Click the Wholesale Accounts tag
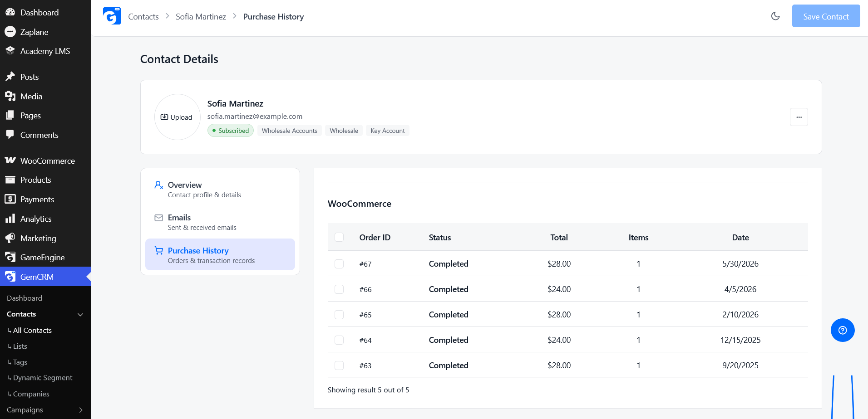Viewport: 868px width, 419px height. click(x=290, y=131)
